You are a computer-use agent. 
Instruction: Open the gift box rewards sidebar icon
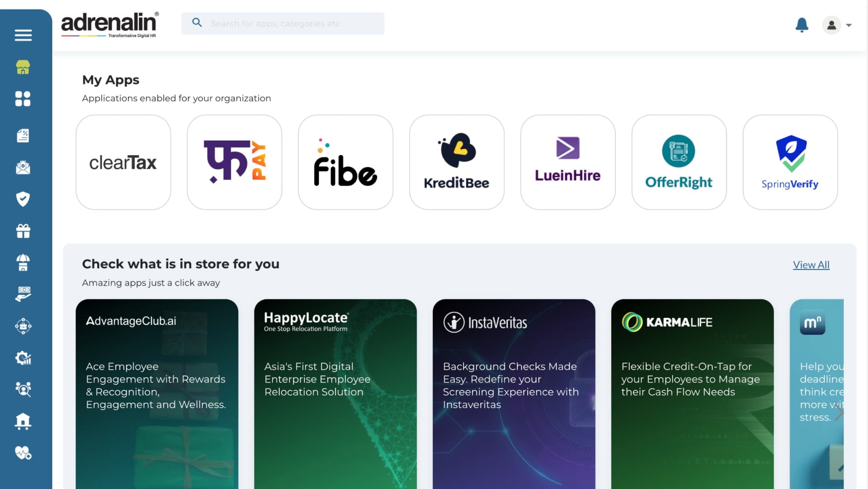tap(23, 231)
